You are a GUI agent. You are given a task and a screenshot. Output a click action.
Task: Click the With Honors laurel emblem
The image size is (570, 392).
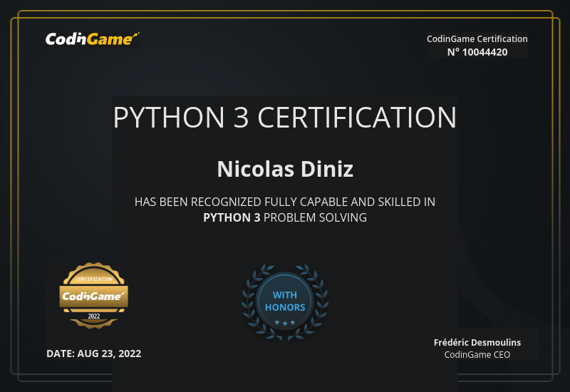(x=285, y=301)
